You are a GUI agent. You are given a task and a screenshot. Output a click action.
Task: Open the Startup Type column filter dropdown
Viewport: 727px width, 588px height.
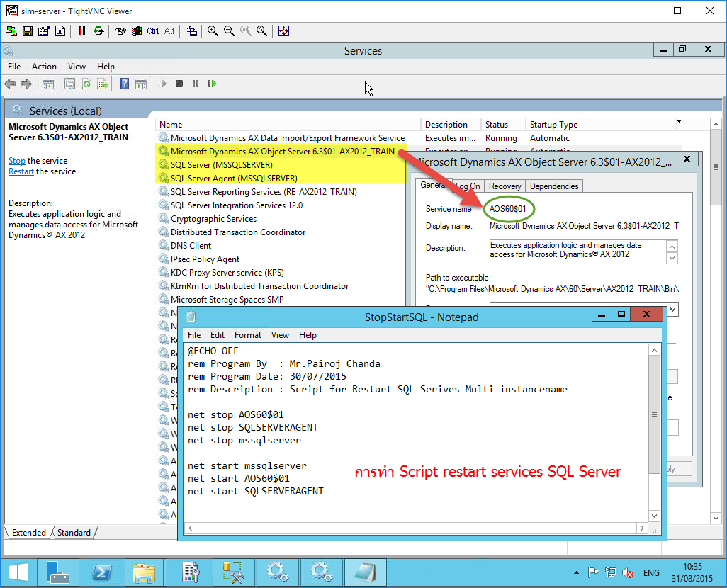point(678,122)
